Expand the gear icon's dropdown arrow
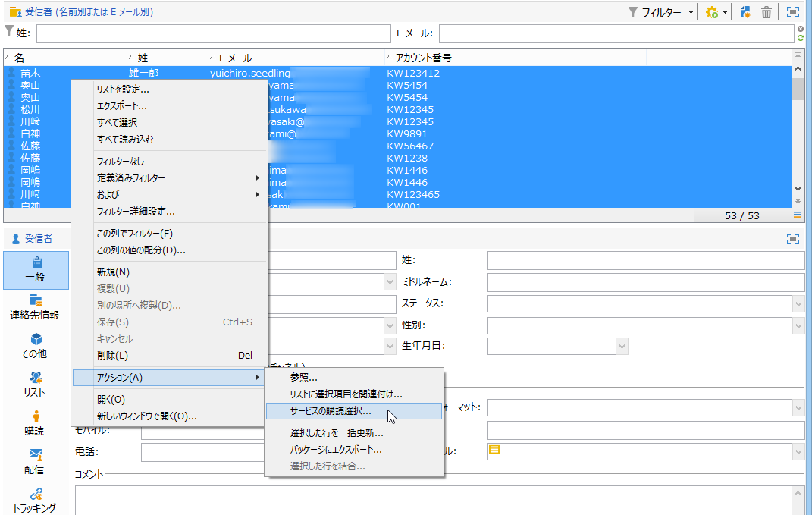 (725, 12)
